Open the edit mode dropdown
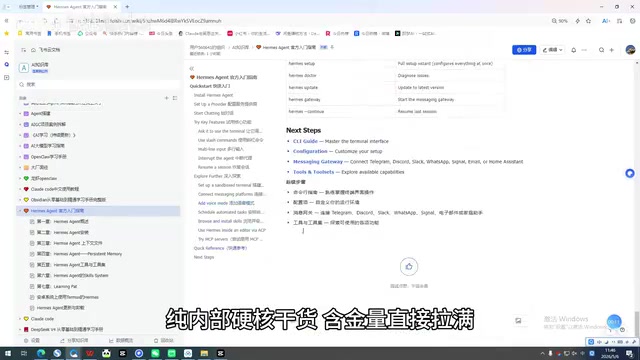Screen dimensions: 640x360 (552, 50)
